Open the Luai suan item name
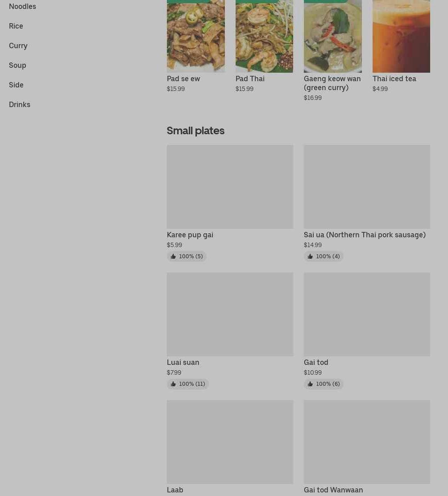This screenshot has width=448, height=496. (x=183, y=362)
